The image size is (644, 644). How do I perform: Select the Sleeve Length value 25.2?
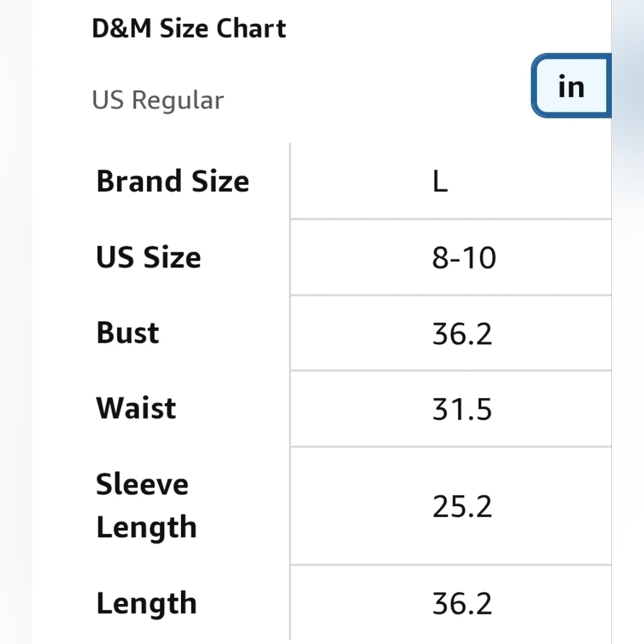462,507
